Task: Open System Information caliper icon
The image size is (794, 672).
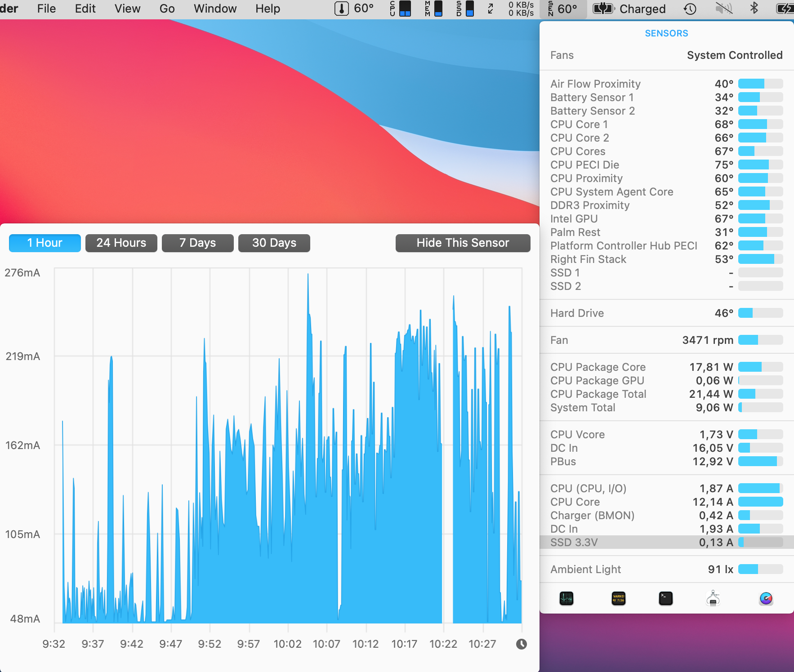Action: click(713, 598)
